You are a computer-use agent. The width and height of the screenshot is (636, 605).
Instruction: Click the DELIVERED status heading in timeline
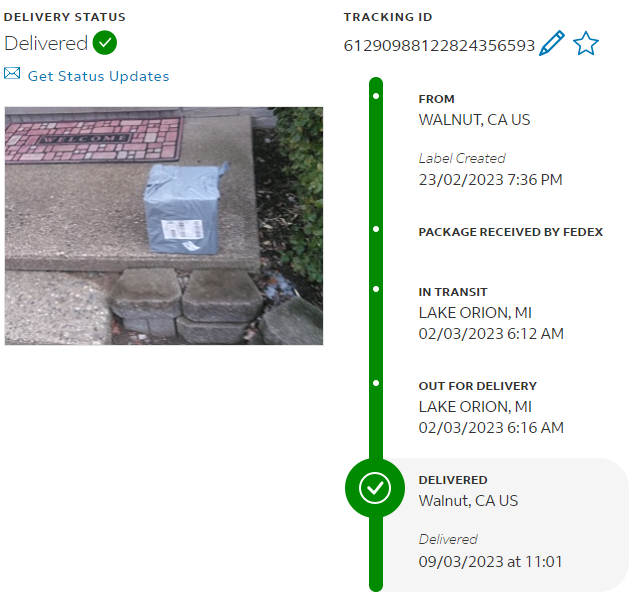click(453, 480)
